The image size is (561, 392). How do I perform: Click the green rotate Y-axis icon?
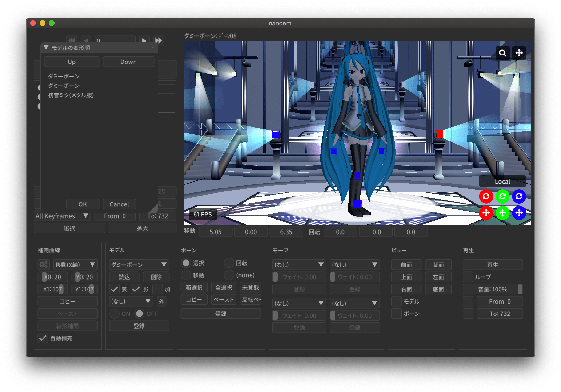point(502,196)
